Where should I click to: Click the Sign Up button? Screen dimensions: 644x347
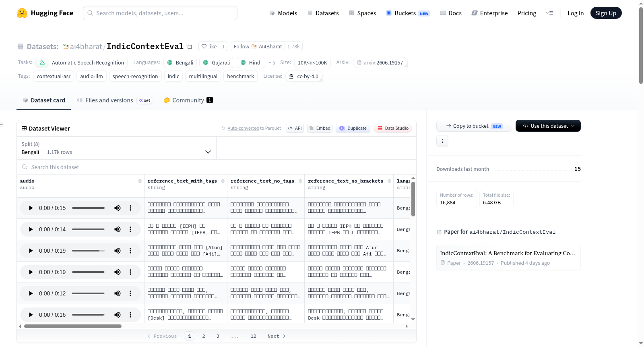(606, 13)
